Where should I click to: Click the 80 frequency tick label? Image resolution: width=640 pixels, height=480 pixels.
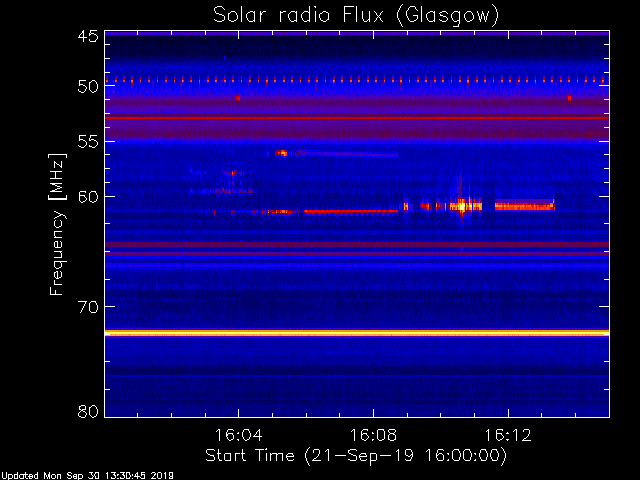tap(88, 411)
